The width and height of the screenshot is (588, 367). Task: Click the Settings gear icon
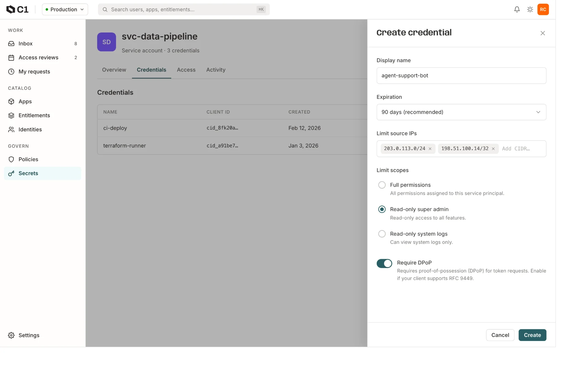coord(11,335)
